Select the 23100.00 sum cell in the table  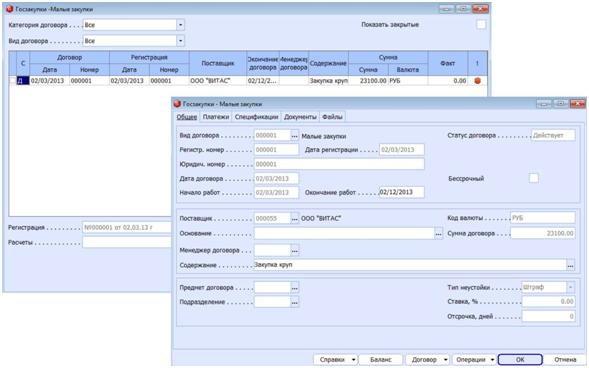368,81
